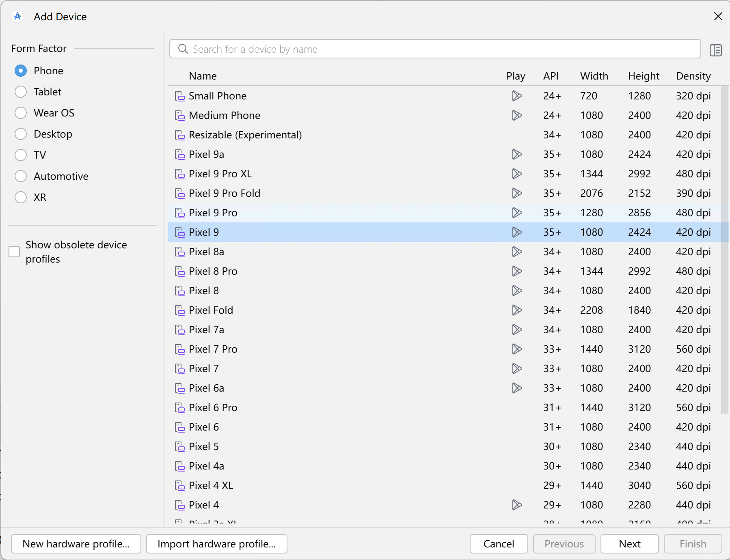This screenshot has width=730, height=560.
Task: Click the device icon beside Pixel 4 XL
Action: coord(179,486)
